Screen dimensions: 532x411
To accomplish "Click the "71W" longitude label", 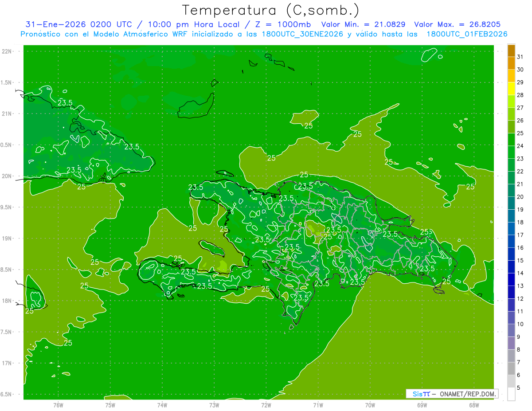I will coord(318,405).
